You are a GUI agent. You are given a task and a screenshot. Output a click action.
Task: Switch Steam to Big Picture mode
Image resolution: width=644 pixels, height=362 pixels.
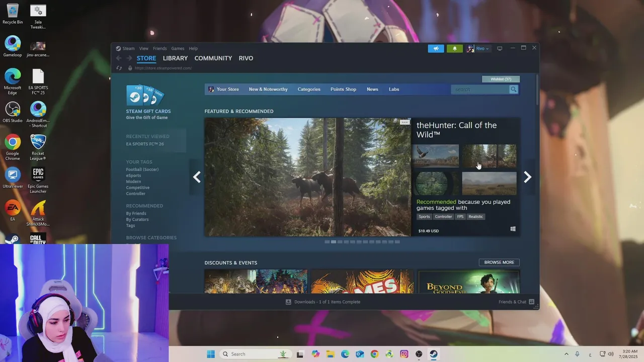[x=500, y=49]
